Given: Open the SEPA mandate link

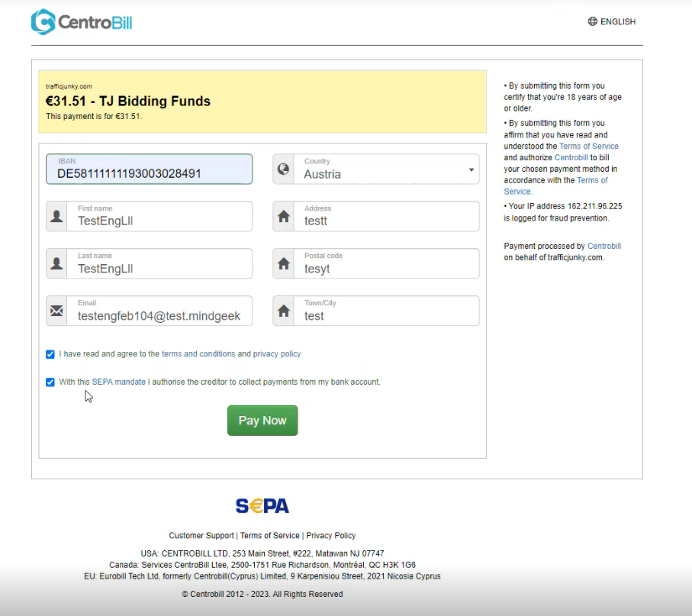Looking at the screenshot, I should 119,382.
